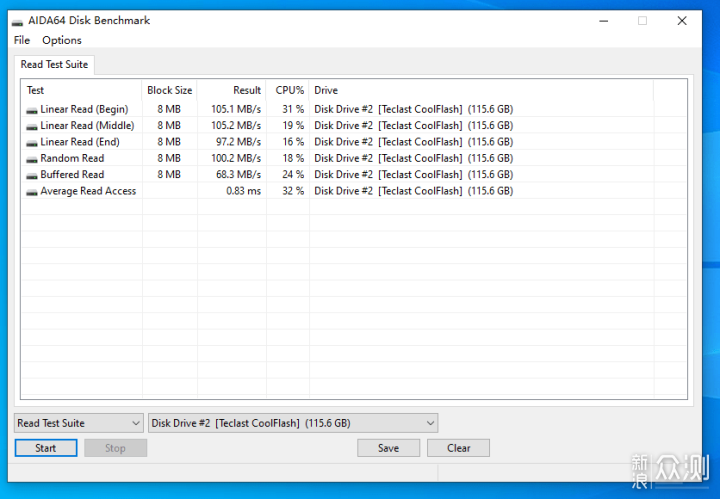The height and width of the screenshot is (499, 720).
Task: Click the Linear Read (Begin) drive icon
Action: [x=32, y=110]
